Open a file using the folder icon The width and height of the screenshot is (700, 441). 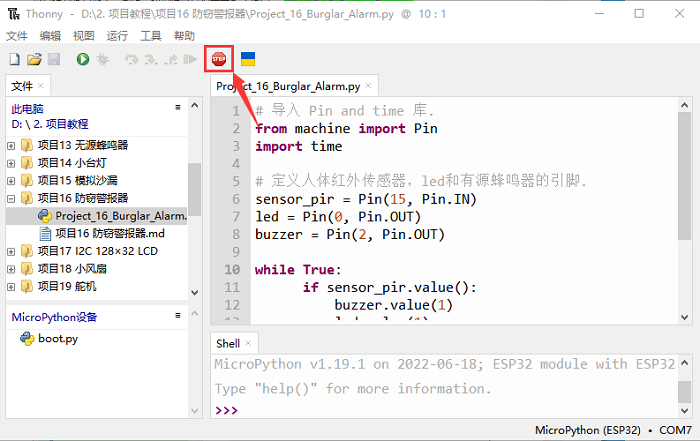pyautogui.click(x=34, y=60)
